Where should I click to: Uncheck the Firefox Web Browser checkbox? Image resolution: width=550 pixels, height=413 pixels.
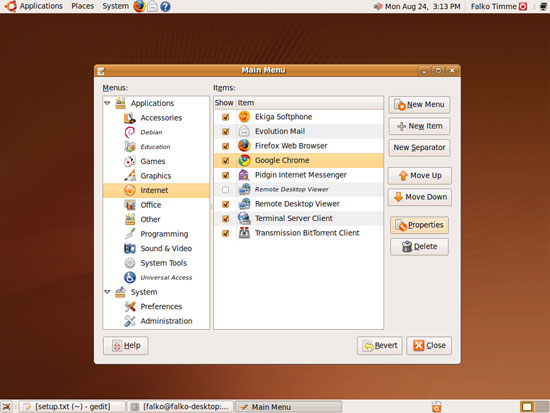pos(226,146)
